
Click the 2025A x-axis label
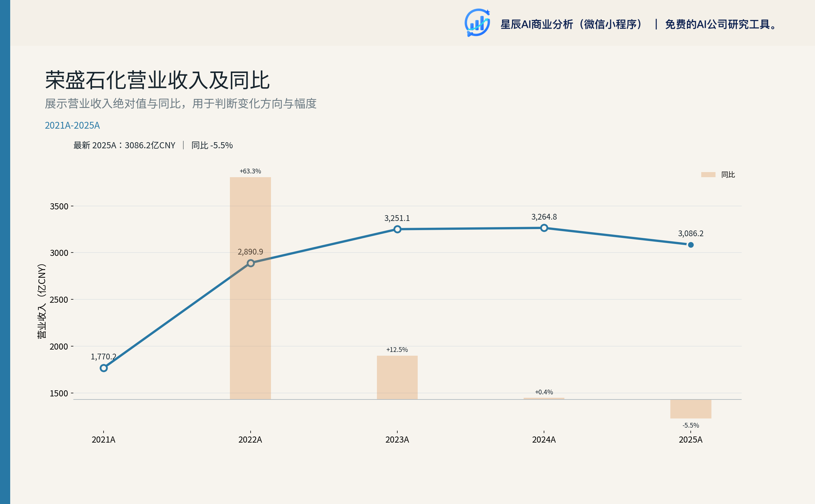pyautogui.click(x=691, y=440)
